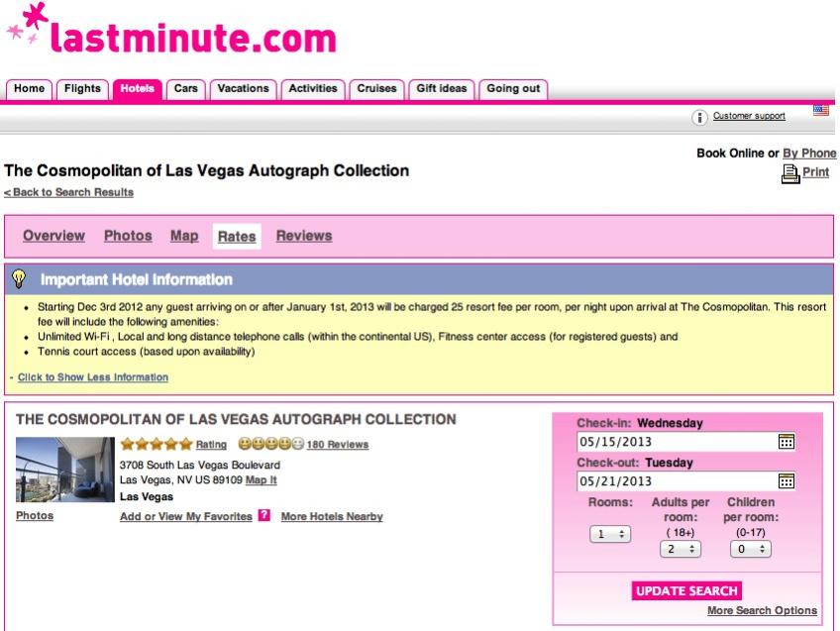Collapse info via Click to Show Less Information
840x631 pixels.
point(93,377)
